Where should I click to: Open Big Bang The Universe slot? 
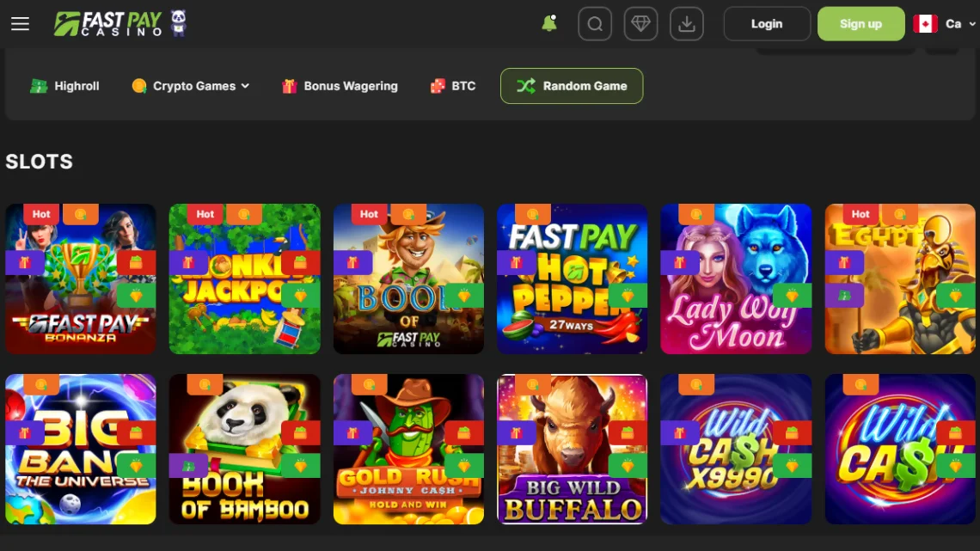point(81,450)
